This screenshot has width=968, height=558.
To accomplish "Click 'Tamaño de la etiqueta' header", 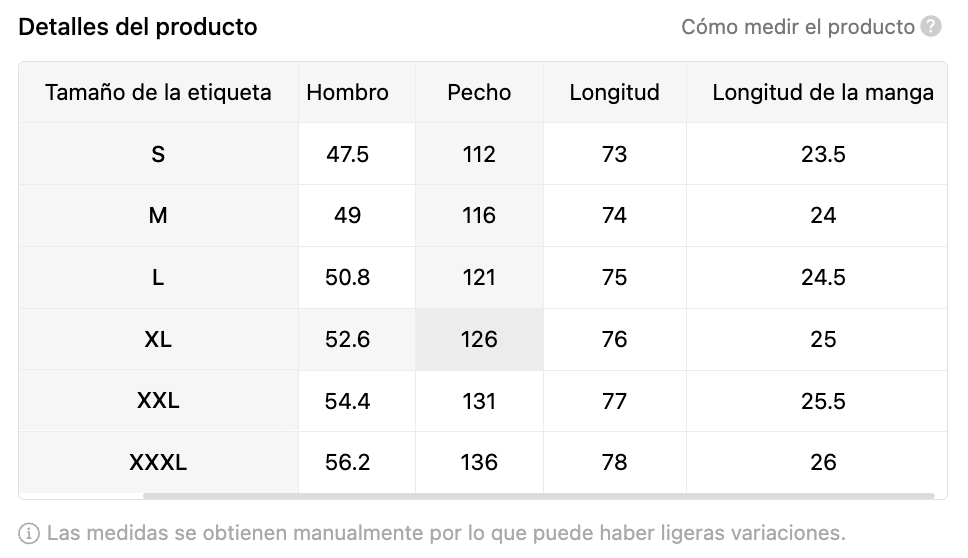I will coord(158,93).
